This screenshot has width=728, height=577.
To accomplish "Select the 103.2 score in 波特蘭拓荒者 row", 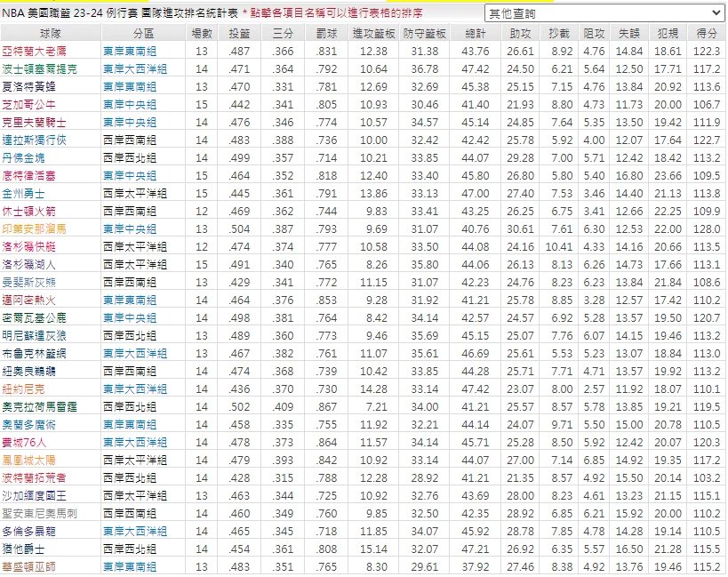I will (x=707, y=478).
